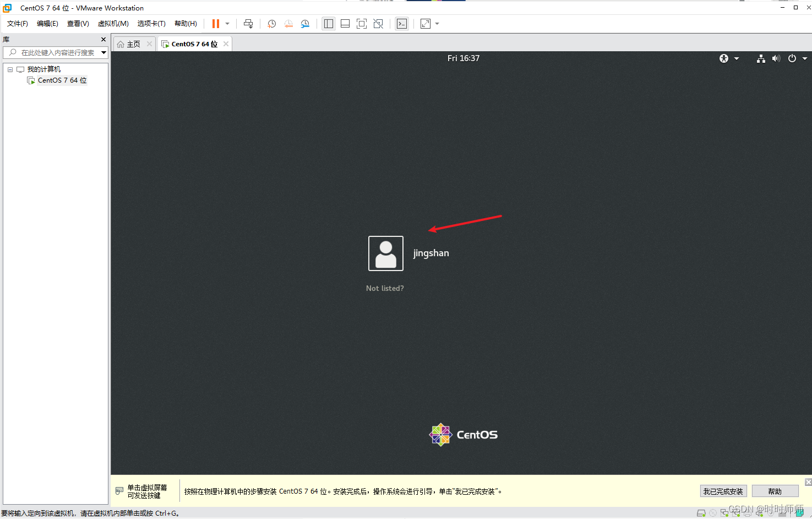Select 我的计算机 in the library tree
The height and width of the screenshot is (519, 812).
click(44, 69)
